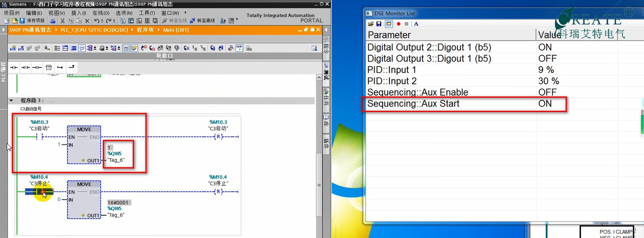644x238 pixels.
Task: Open the 窗口(W) menu
Action: click(170, 13)
